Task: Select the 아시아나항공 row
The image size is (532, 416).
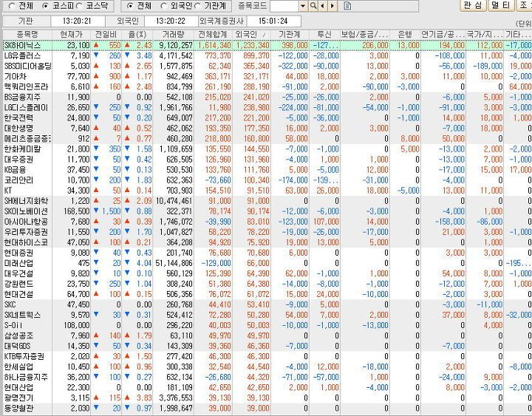Action: (x=267, y=222)
